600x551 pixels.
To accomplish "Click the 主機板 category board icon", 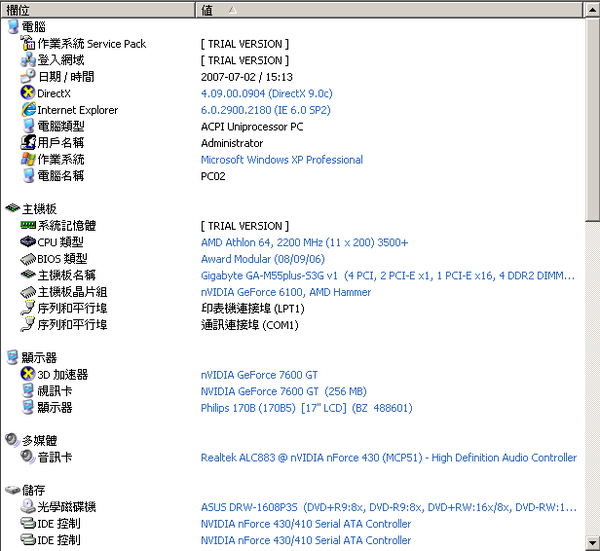I will click(x=12, y=208).
